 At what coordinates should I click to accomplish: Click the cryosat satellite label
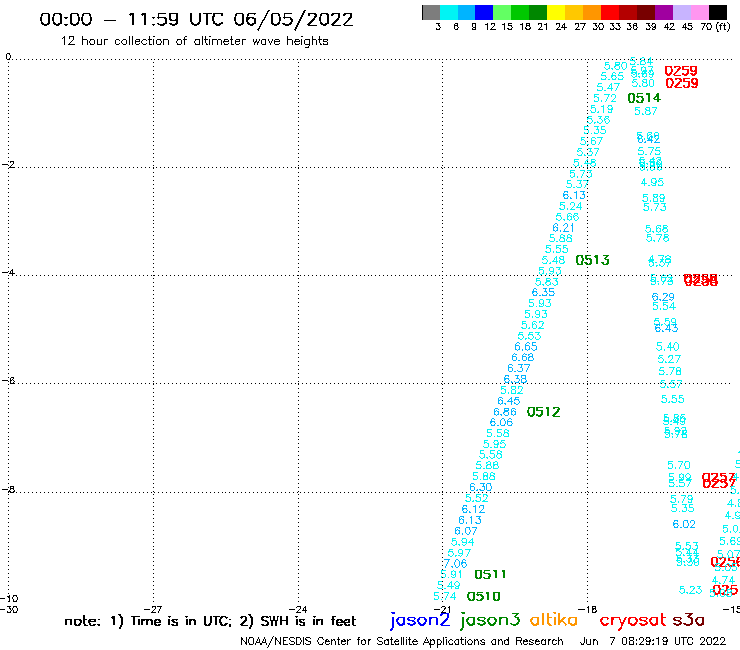(632, 620)
